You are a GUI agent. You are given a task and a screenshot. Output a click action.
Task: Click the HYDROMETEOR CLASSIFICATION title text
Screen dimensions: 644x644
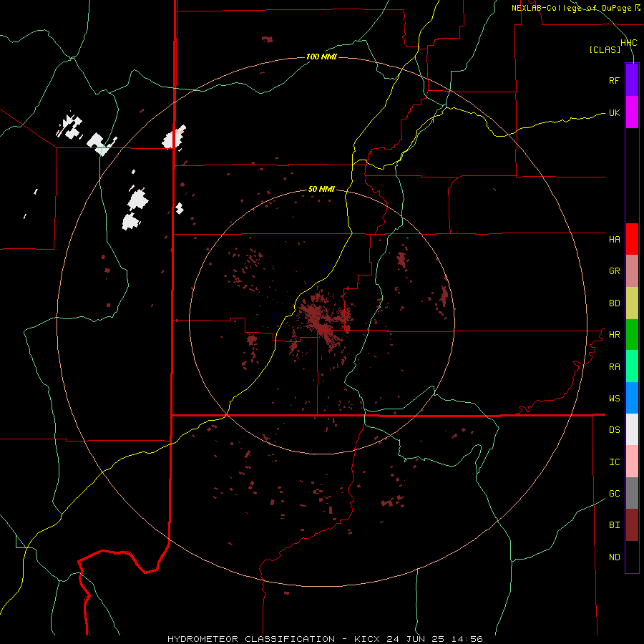click(251, 639)
